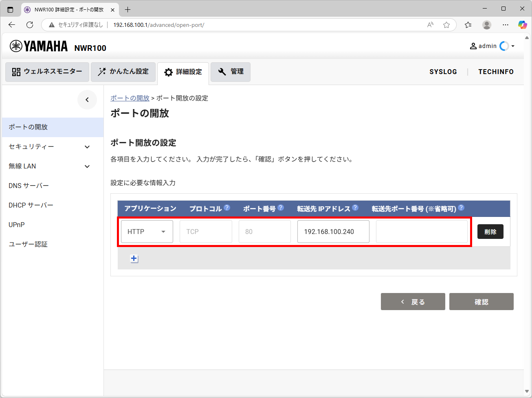Open the admin user dropdown
532x398 pixels.
pyautogui.click(x=492, y=46)
